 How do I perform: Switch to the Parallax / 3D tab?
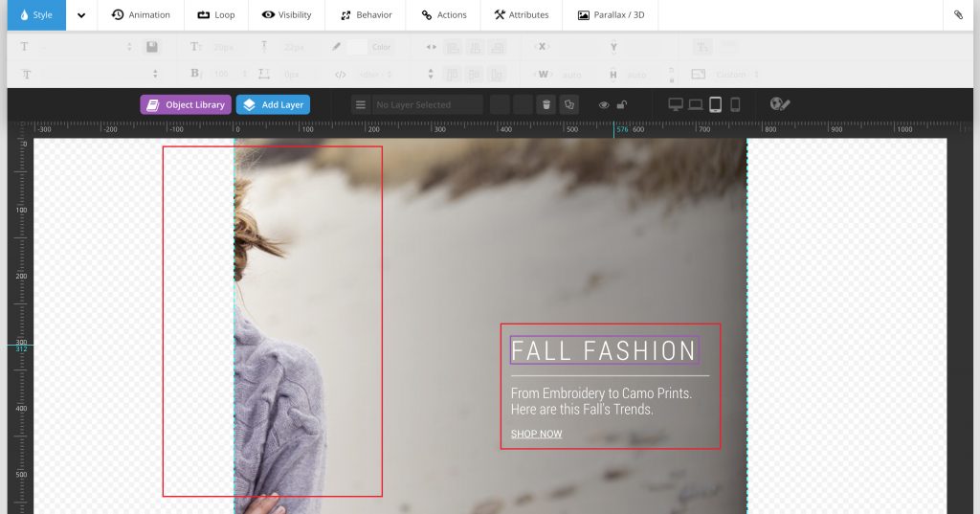pyautogui.click(x=612, y=15)
